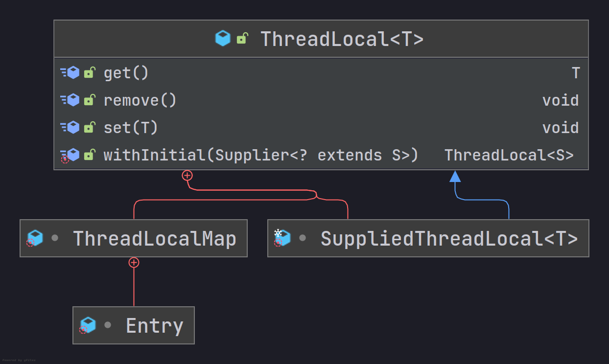This screenshot has width=609, height=364.
Task: Click the red inner-class plus marker under ThreadLocal
Action: click(187, 175)
